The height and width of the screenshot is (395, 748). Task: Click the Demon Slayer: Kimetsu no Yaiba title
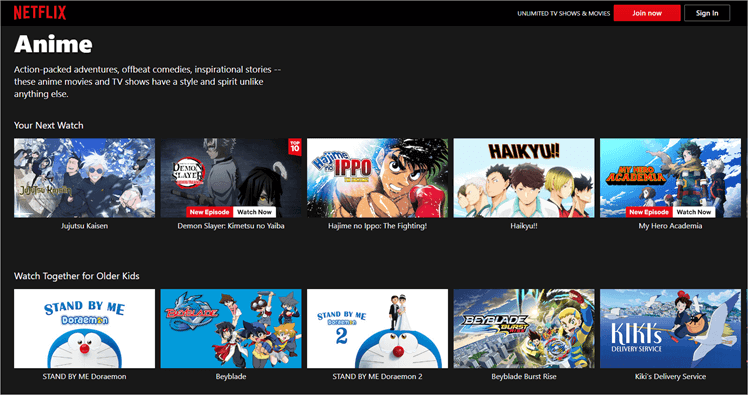[x=231, y=226]
